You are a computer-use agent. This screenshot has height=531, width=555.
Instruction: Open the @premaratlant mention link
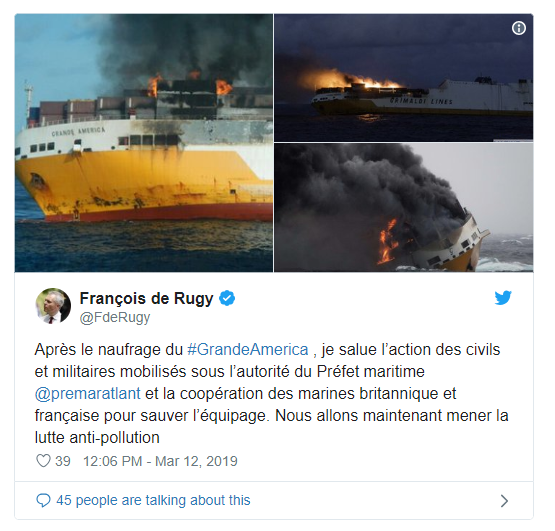tap(87, 394)
